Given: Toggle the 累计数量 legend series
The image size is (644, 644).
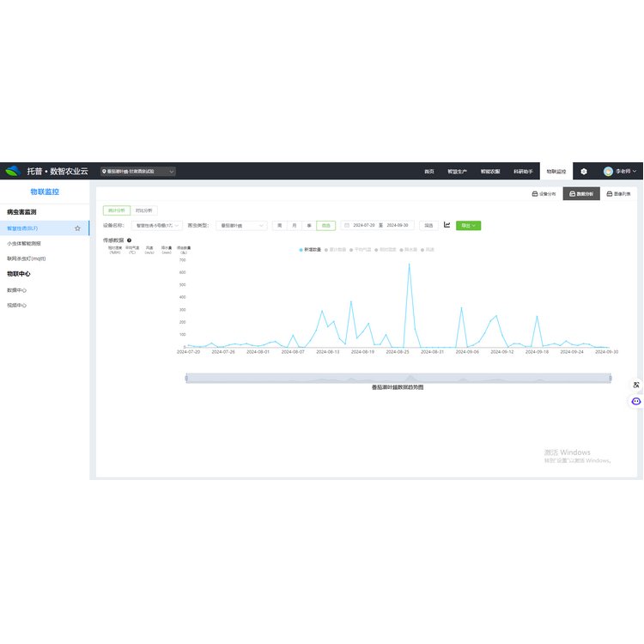Looking at the screenshot, I should (x=336, y=250).
